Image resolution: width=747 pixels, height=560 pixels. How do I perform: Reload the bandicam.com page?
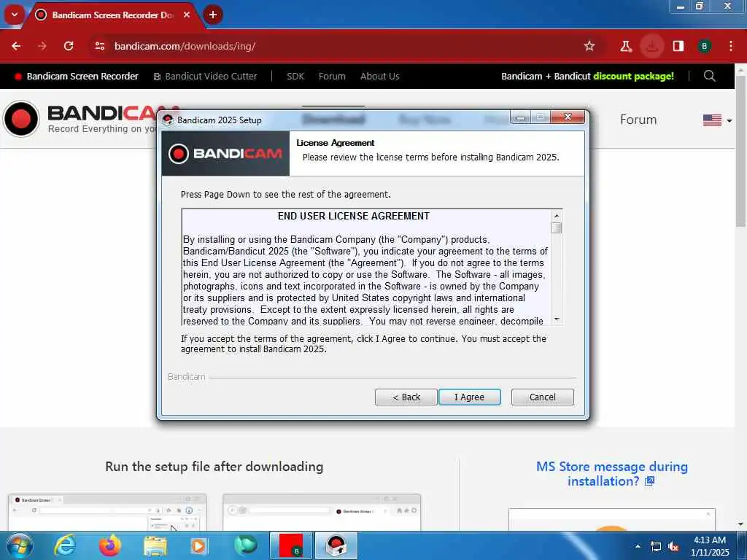(69, 46)
